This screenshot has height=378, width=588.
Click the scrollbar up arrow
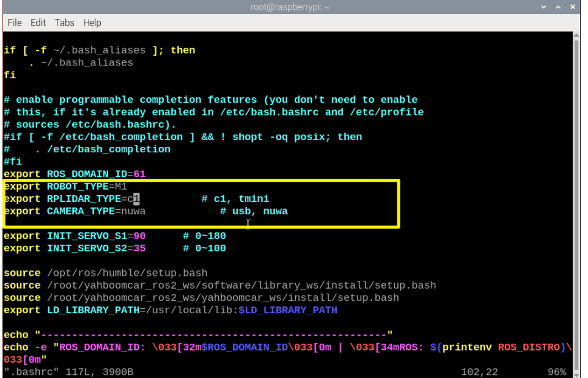pyautogui.click(x=576, y=36)
